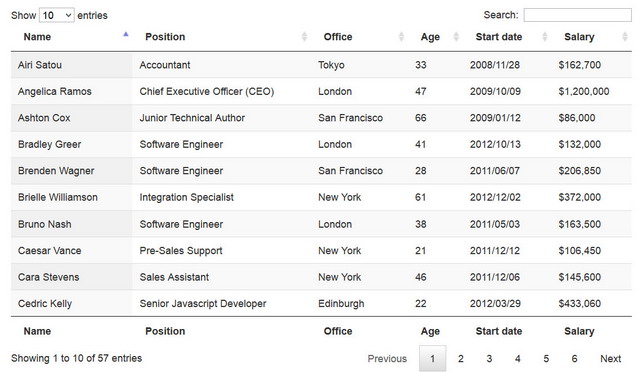This screenshot has height=372, width=640.
Task: Click the Next page button
Action: point(610,359)
